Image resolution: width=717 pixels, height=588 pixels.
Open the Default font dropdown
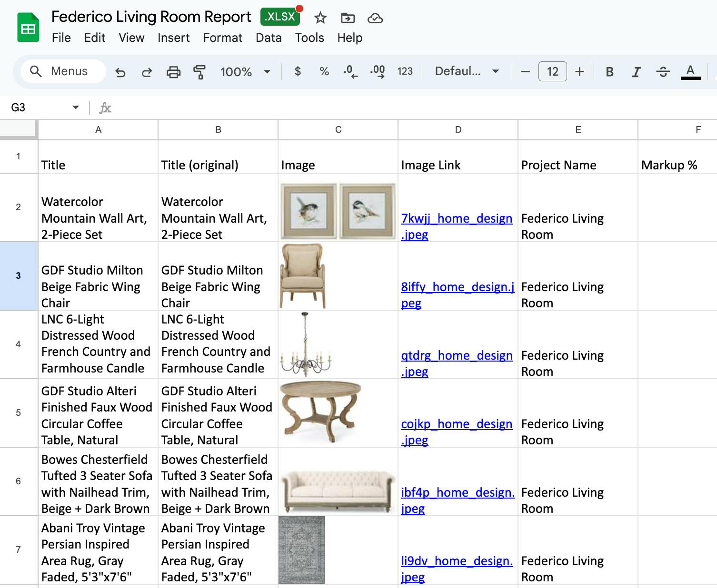[467, 71]
